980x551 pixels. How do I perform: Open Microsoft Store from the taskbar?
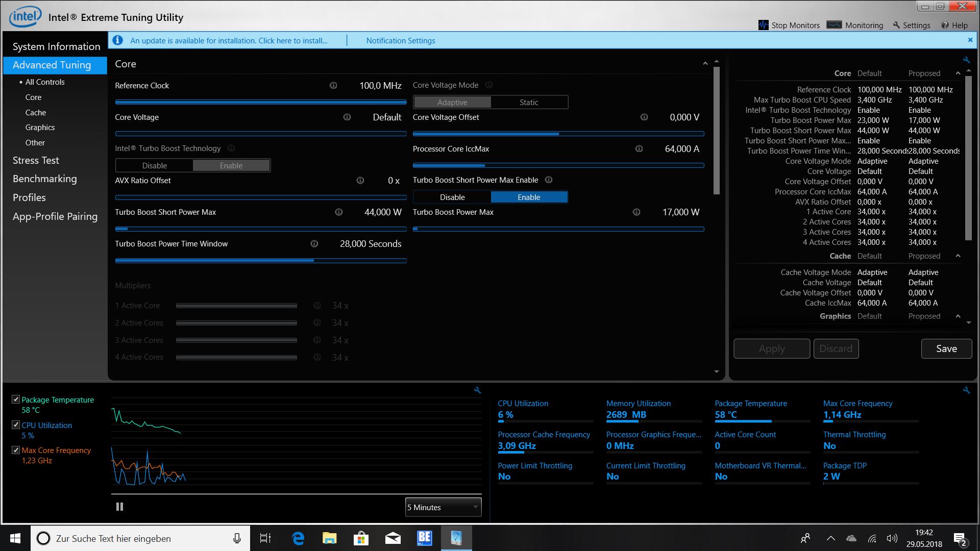click(x=361, y=538)
